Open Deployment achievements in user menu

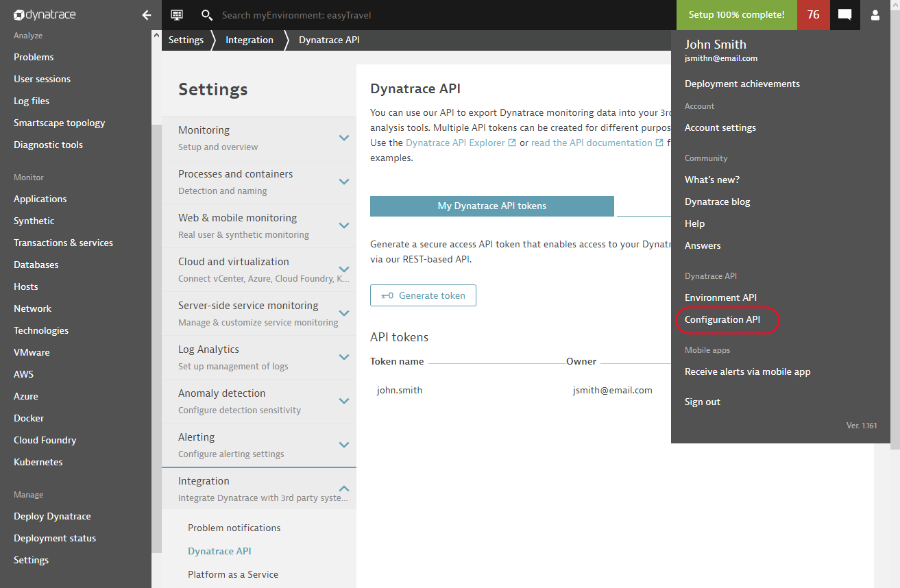tap(742, 84)
